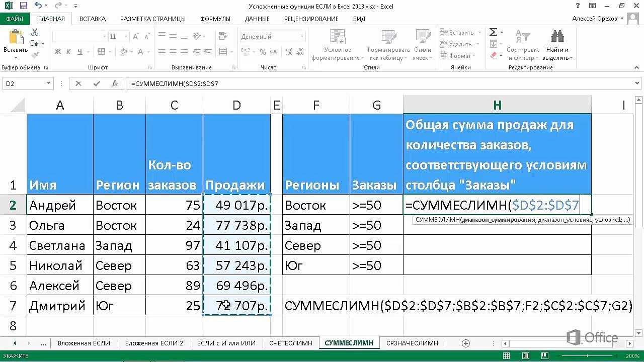Click the thousands separator 000 icon
Screen dimensions: 644x362
(x=273, y=51)
